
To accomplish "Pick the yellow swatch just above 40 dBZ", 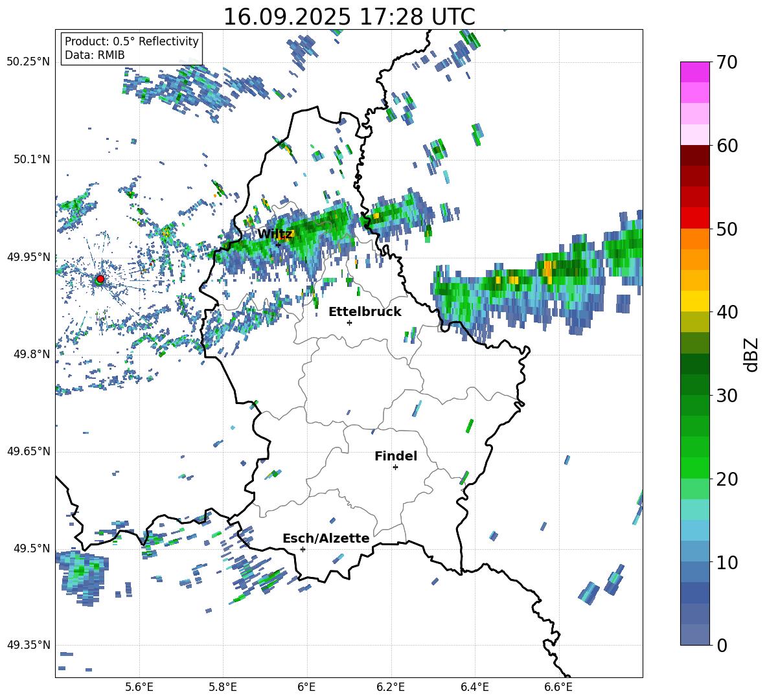I will pos(694,301).
